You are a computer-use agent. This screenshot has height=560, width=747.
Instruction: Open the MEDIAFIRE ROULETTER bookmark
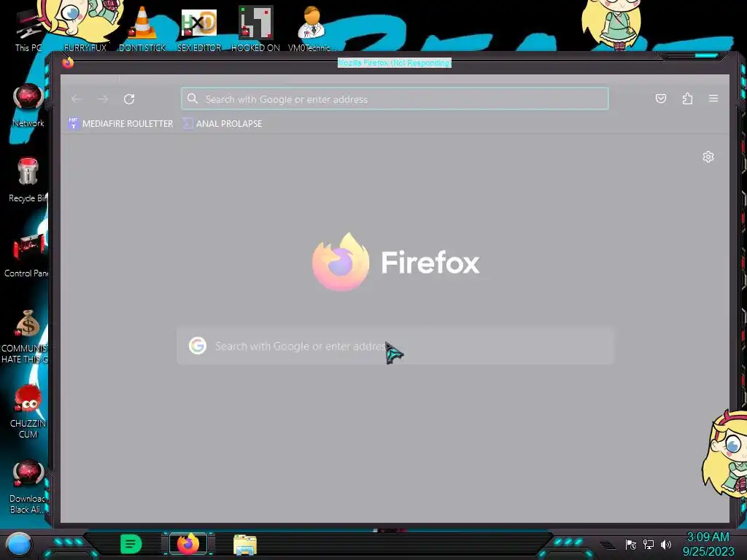point(120,123)
